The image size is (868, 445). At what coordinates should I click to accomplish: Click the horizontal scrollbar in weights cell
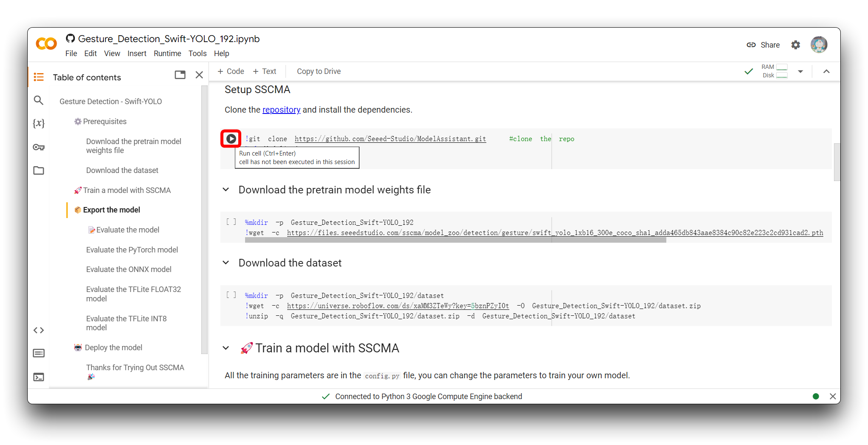pyautogui.click(x=455, y=240)
